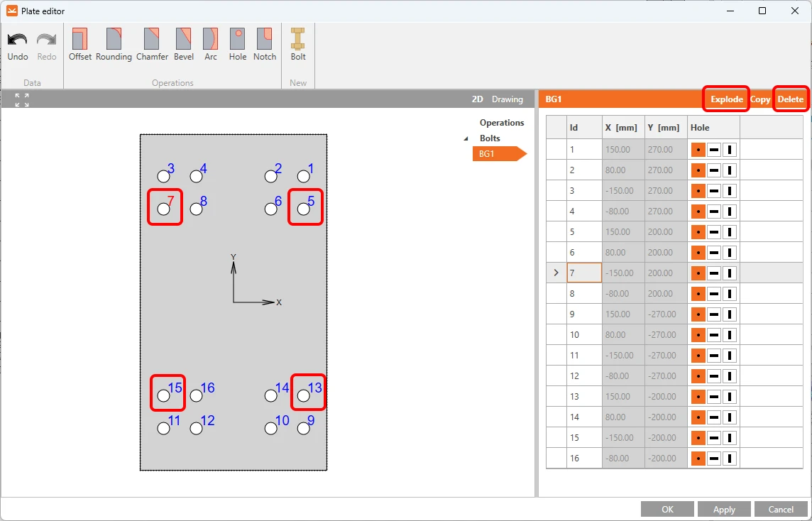Switch to the Drawing view tab

click(x=507, y=99)
